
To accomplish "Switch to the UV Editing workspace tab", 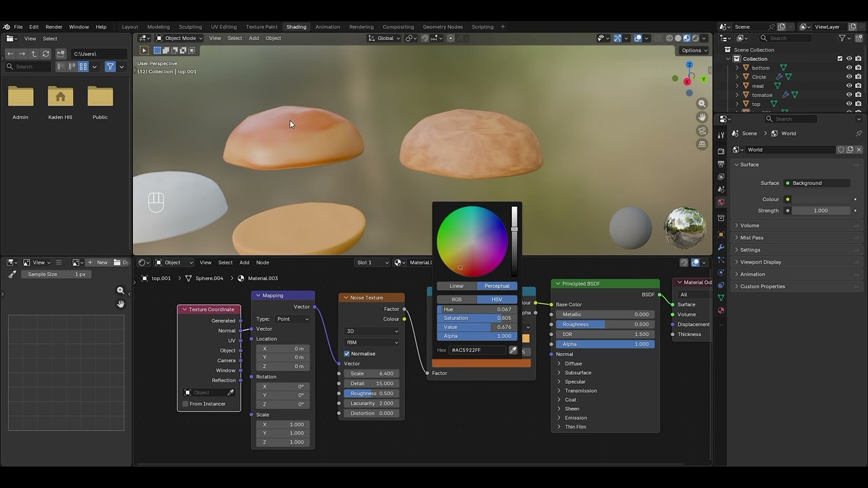I will click(x=224, y=26).
